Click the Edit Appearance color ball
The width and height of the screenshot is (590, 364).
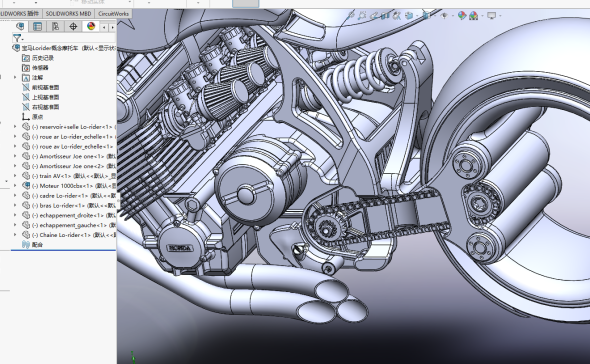coord(462,15)
